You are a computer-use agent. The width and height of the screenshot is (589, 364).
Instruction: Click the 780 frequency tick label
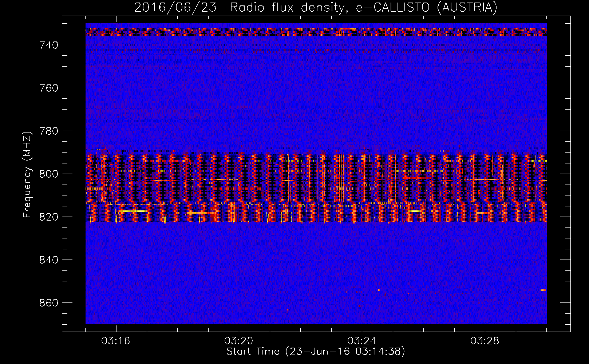point(49,131)
